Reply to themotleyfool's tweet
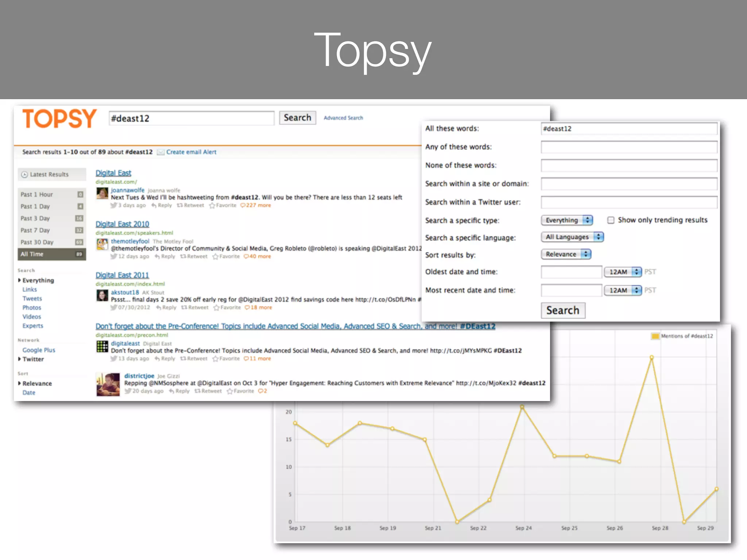Screen dimensions: 747x560 pyautogui.click(x=165, y=256)
